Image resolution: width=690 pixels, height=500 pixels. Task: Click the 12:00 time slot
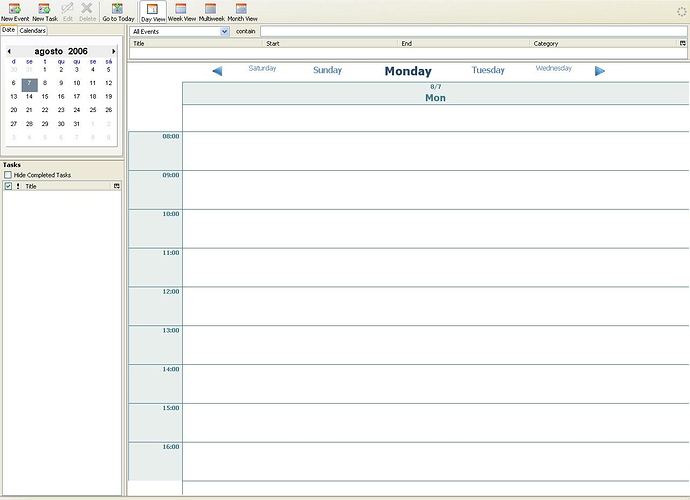[x=436, y=306]
